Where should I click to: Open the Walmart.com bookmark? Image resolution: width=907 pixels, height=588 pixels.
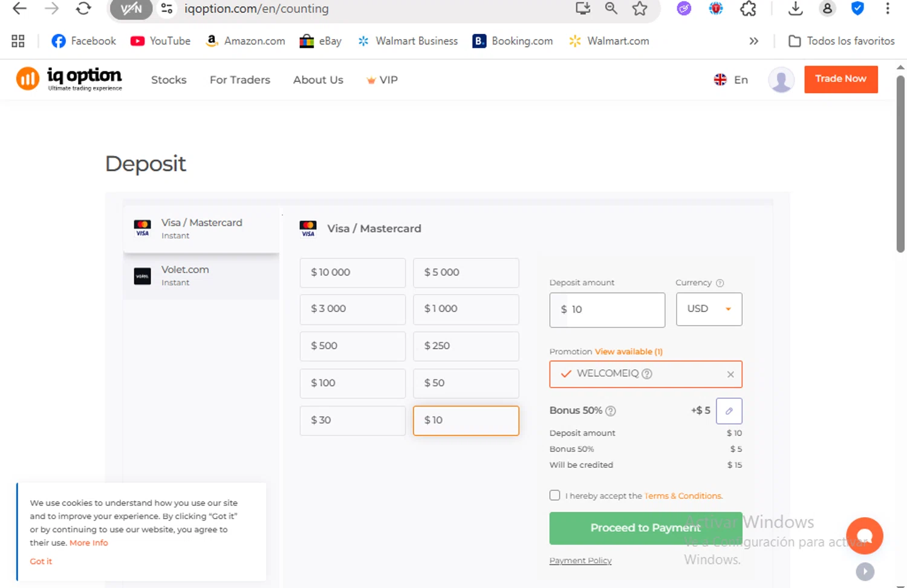pyautogui.click(x=609, y=41)
